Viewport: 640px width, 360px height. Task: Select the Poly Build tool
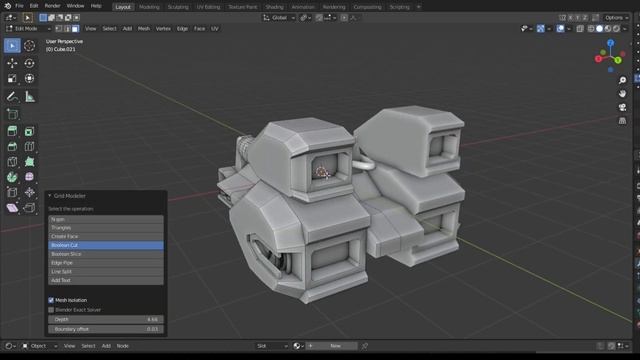(29, 162)
